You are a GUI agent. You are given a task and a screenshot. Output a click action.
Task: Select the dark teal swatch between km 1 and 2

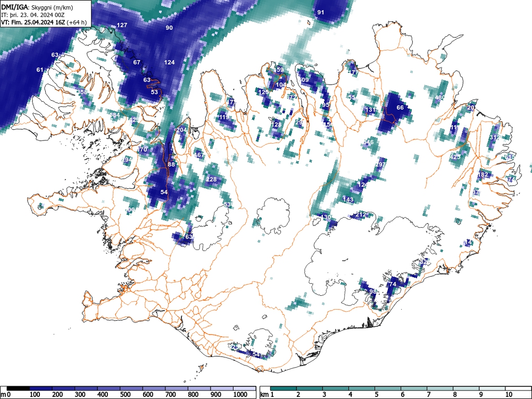click(284, 388)
